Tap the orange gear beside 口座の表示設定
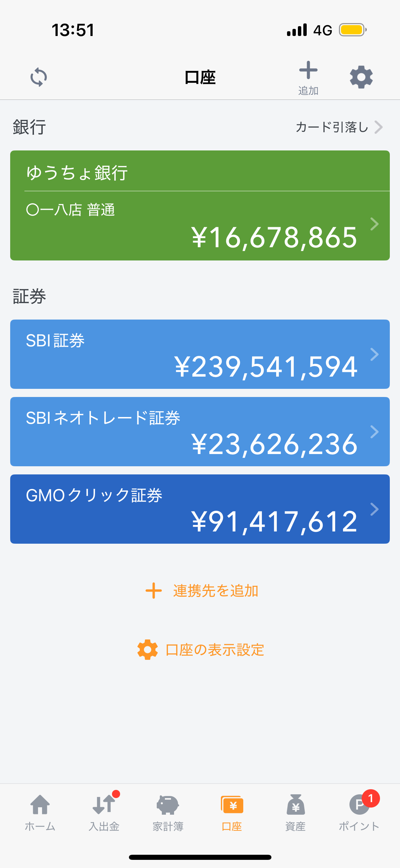Viewport: 400px width, 868px height. tap(148, 650)
